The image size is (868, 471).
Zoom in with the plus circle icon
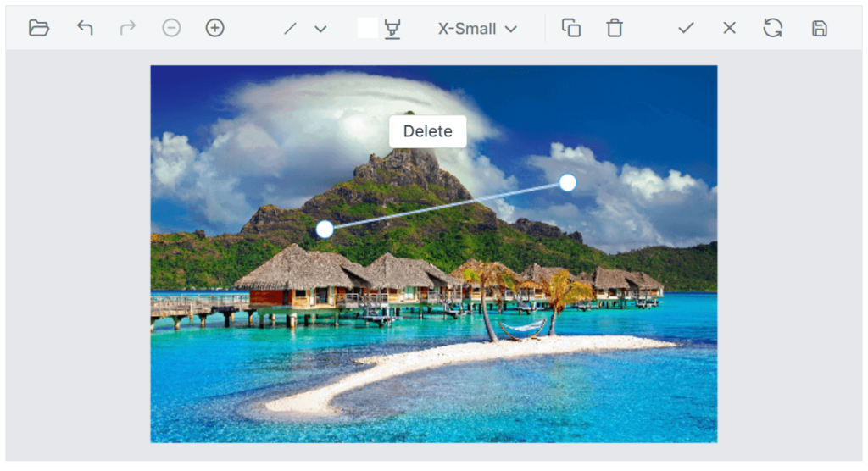pos(214,28)
